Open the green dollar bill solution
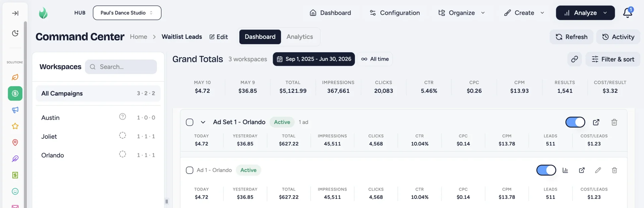 pos(15,175)
